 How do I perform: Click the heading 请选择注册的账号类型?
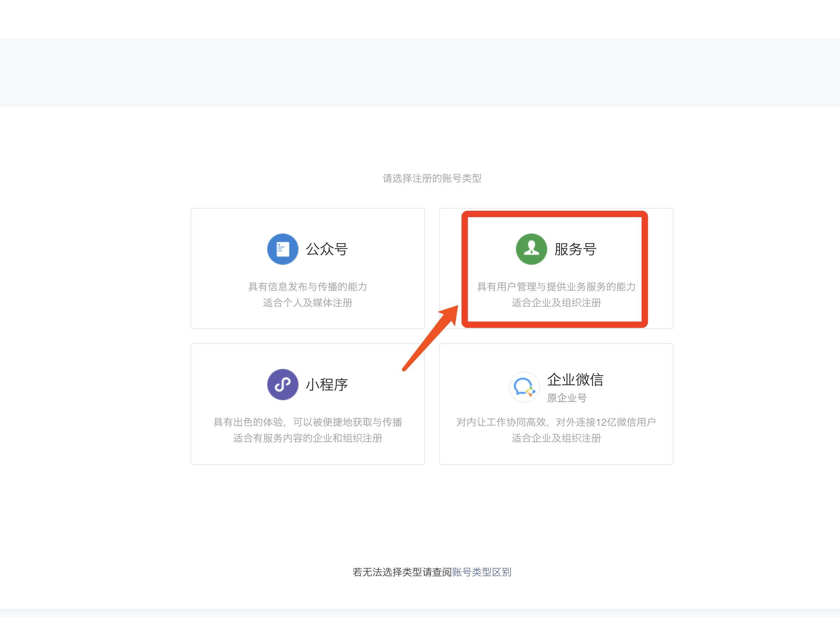(x=432, y=178)
